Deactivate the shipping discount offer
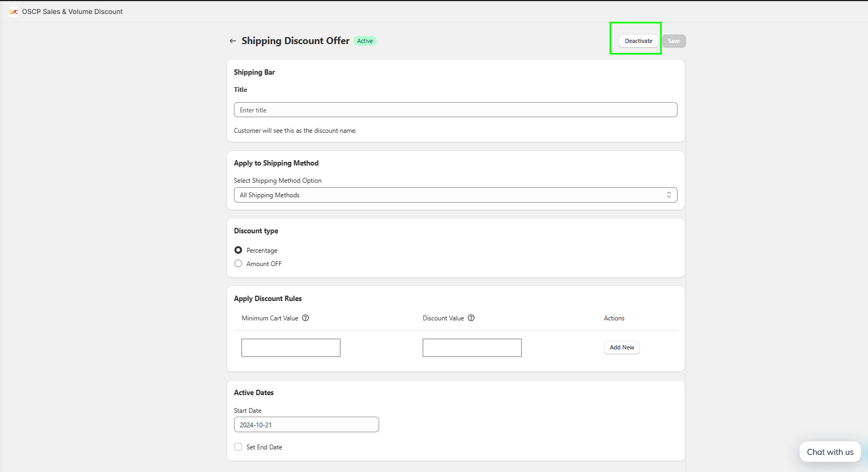 [x=638, y=41]
